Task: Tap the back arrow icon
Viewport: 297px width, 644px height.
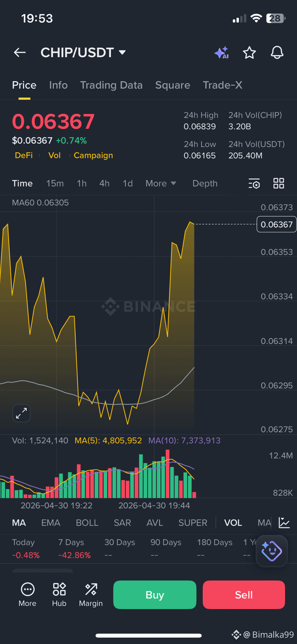Action: click(20, 52)
